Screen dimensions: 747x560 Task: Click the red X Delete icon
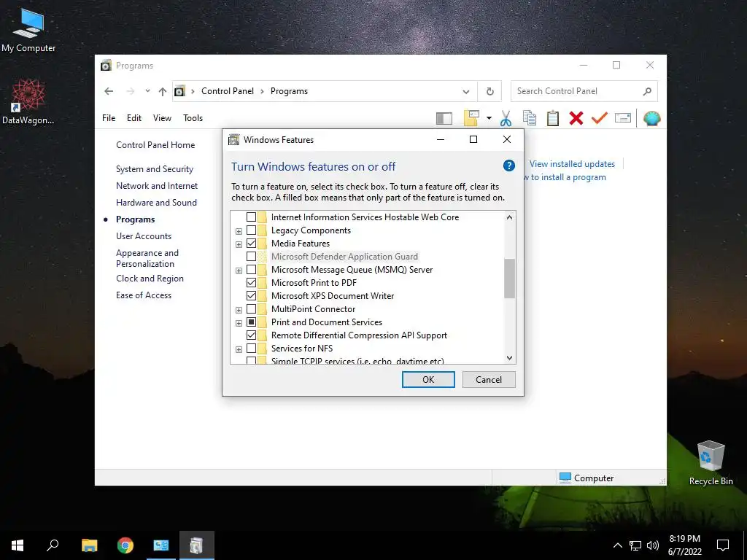pyautogui.click(x=576, y=118)
